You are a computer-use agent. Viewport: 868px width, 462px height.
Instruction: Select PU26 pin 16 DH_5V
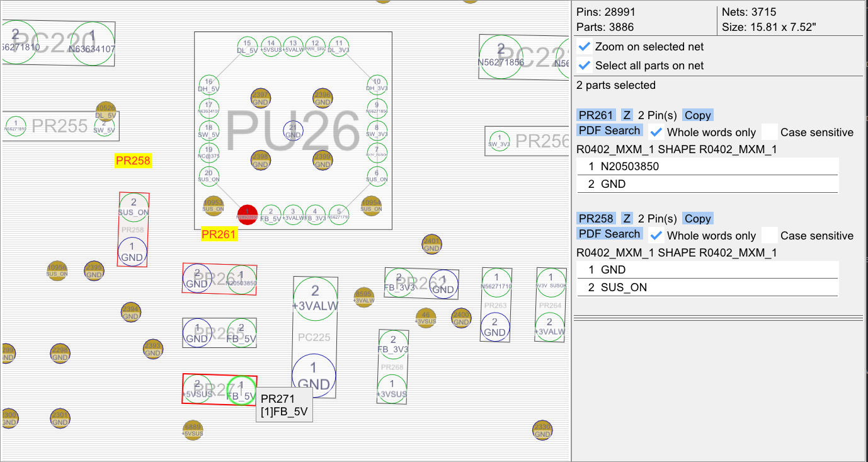pos(208,85)
